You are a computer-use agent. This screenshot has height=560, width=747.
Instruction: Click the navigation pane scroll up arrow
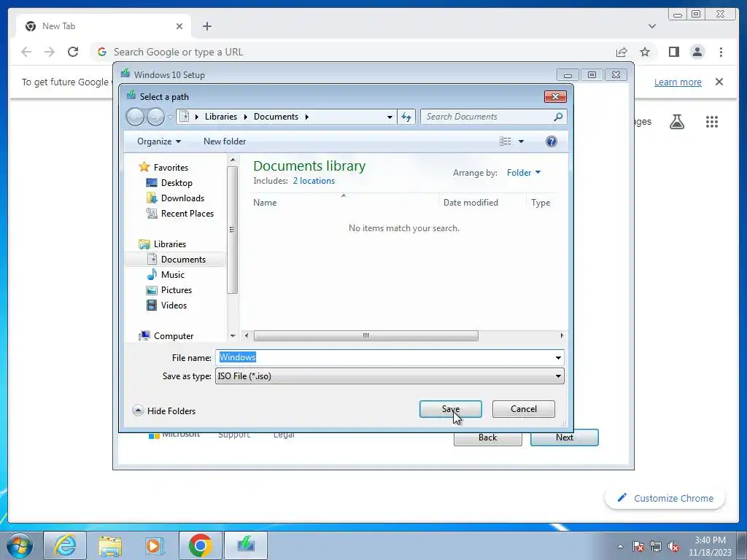click(x=233, y=160)
